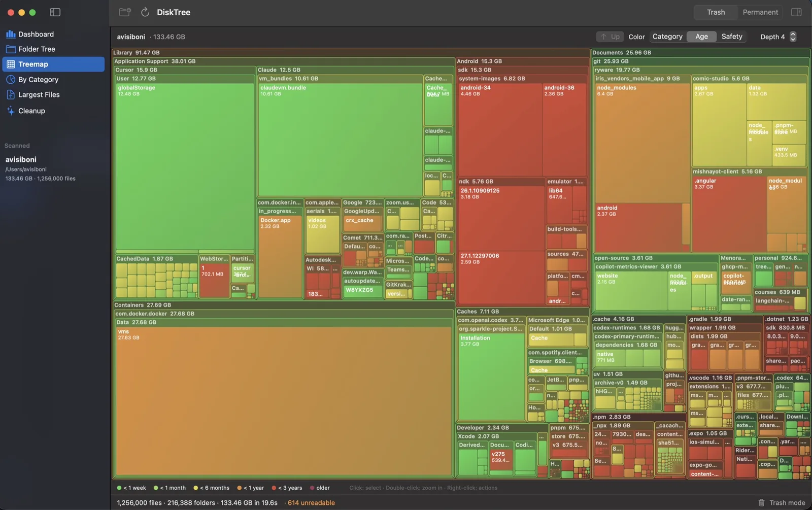The height and width of the screenshot is (510, 812).
Task: Select the .angular 3.37 GB block
Action: [729, 213]
